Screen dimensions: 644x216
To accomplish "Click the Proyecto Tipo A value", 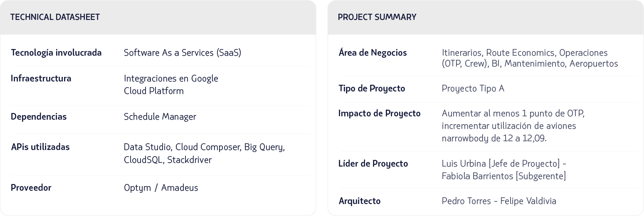I will click(473, 88).
